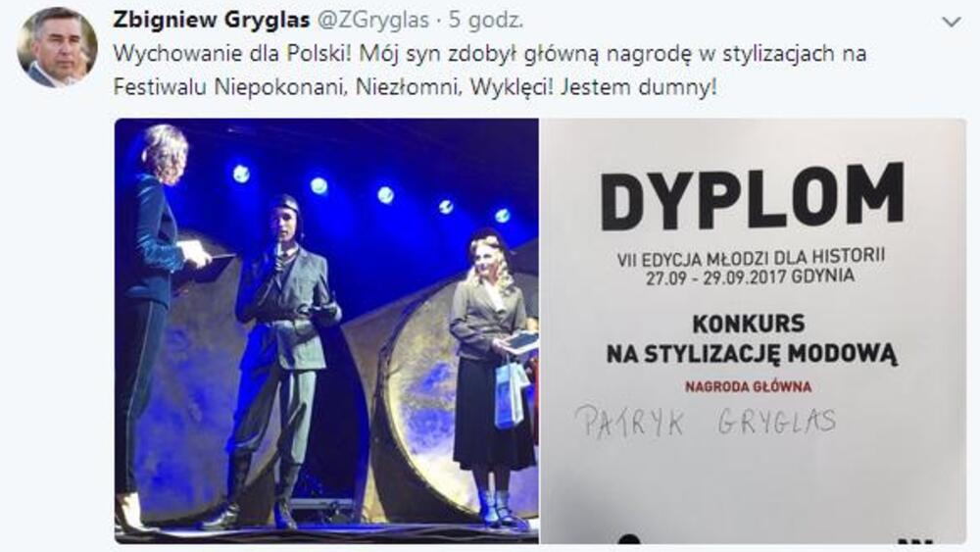Screen dimensions: 980x552
Task: Open the Zbigniew Gryglas display name link
Action: pos(212,21)
